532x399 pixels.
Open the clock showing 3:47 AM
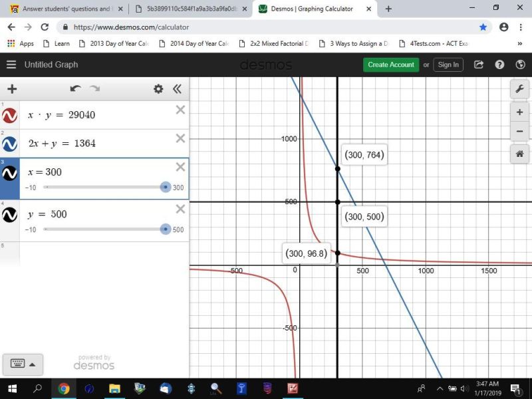[x=487, y=388]
